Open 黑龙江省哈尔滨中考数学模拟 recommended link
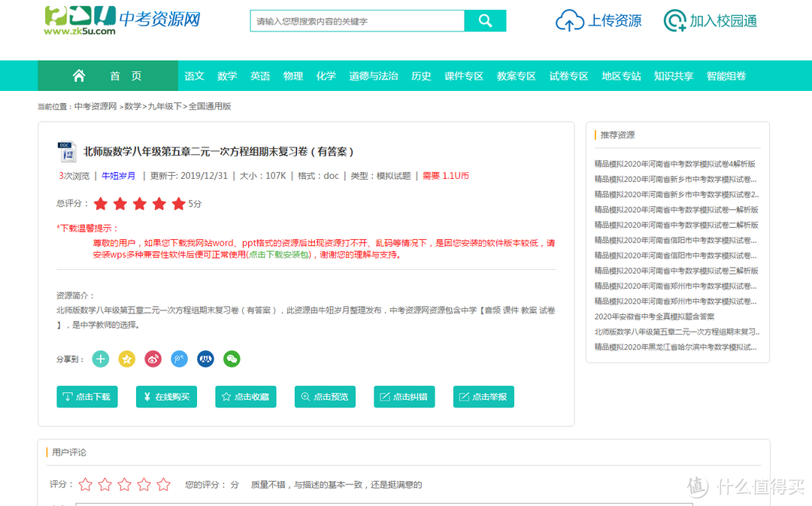812x506 pixels. point(675,347)
